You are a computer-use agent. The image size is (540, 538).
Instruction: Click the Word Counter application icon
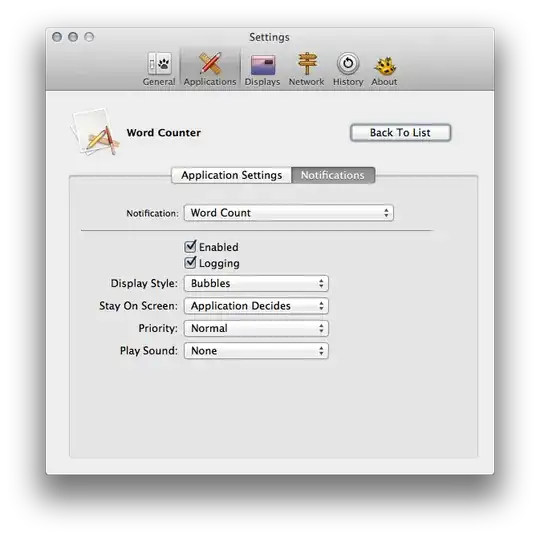pyautogui.click(x=95, y=132)
